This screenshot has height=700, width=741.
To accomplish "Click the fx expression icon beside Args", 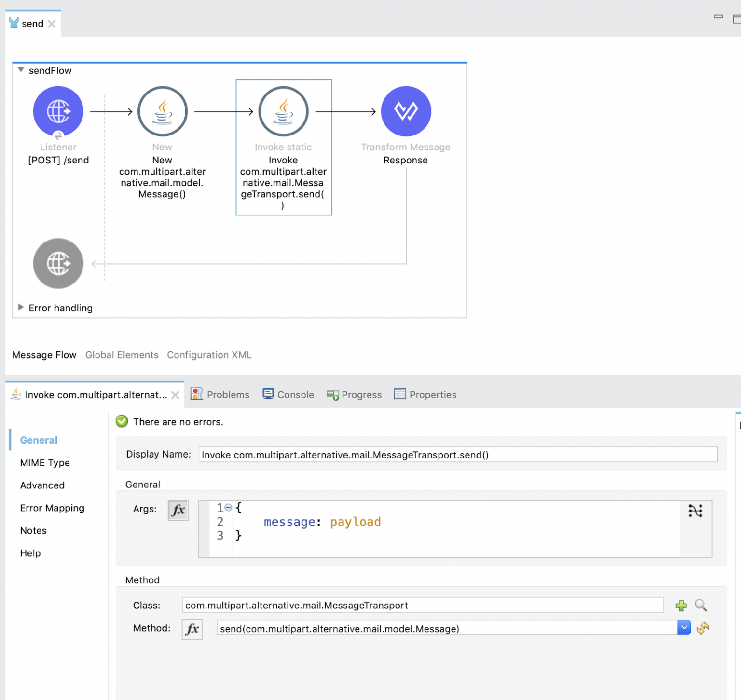I will (x=178, y=510).
